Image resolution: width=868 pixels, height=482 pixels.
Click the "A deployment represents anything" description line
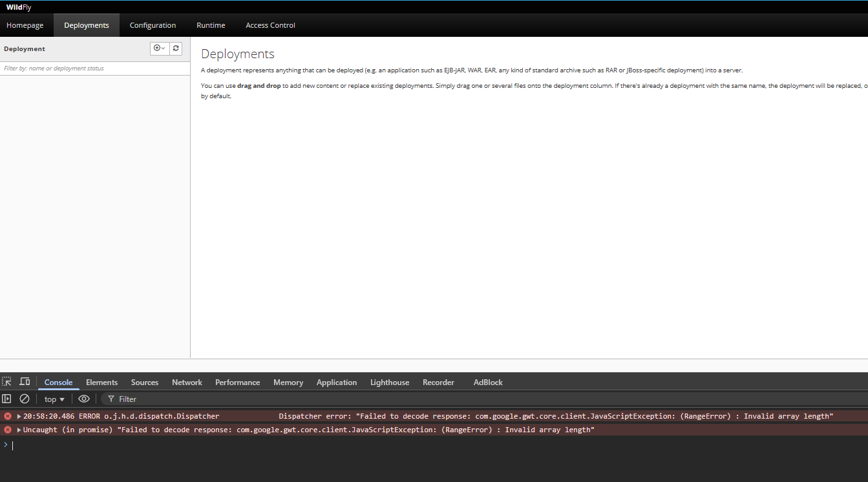click(472, 70)
